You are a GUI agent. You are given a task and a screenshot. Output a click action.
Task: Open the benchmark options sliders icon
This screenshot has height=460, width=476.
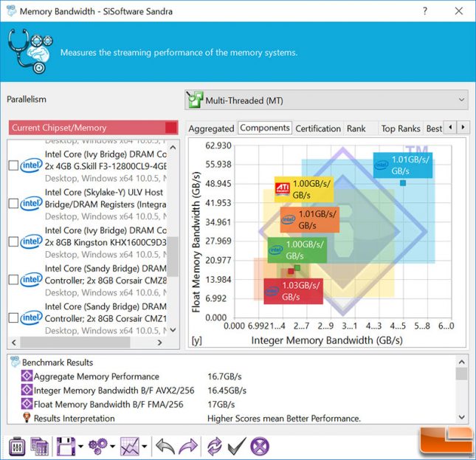coord(17,446)
